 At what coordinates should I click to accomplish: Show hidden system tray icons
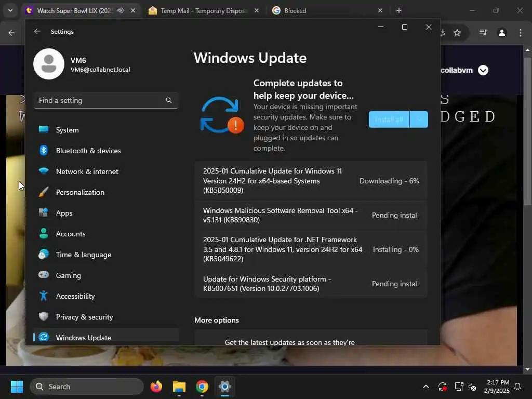point(426,387)
